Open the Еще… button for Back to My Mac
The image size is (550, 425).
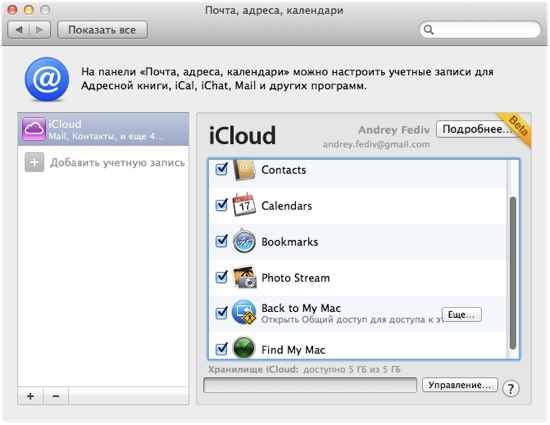462,315
